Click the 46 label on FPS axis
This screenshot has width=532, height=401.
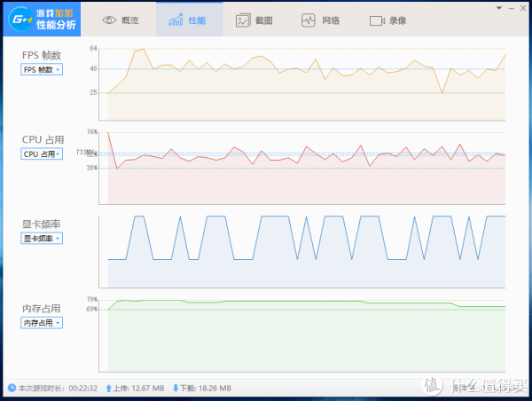point(93,69)
